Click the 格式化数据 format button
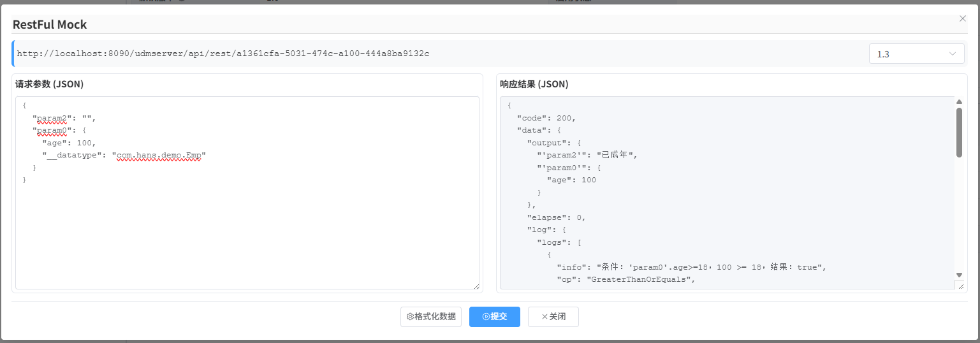The height and width of the screenshot is (343, 980). pyautogui.click(x=431, y=317)
